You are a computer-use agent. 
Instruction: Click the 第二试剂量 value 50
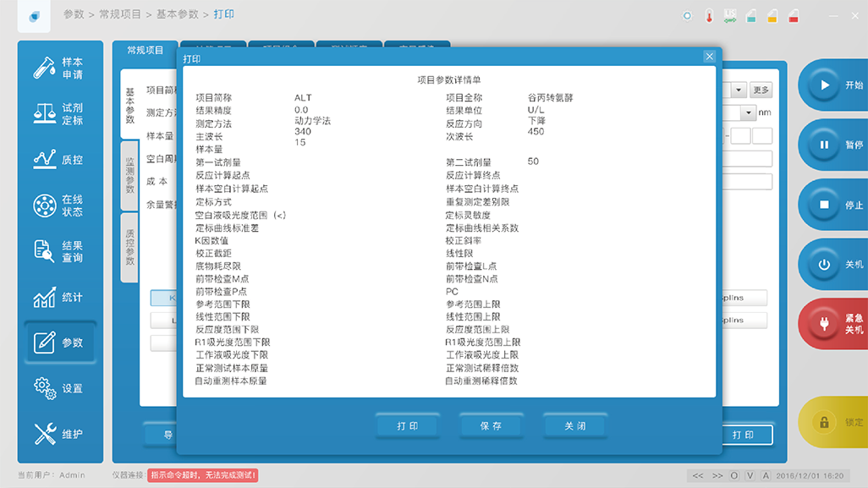pos(533,161)
